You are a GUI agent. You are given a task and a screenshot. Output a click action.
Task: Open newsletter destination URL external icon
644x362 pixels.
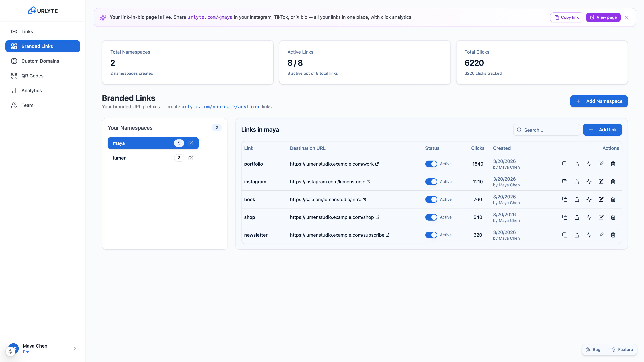click(x=388, y=235)
